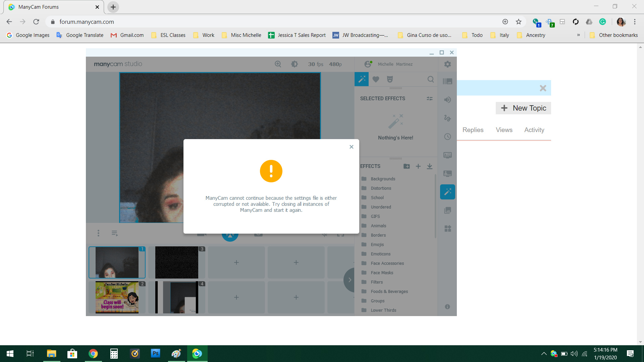Sort topics by Activity
Screen dimensions: 644x362
[x=534, y=130]
